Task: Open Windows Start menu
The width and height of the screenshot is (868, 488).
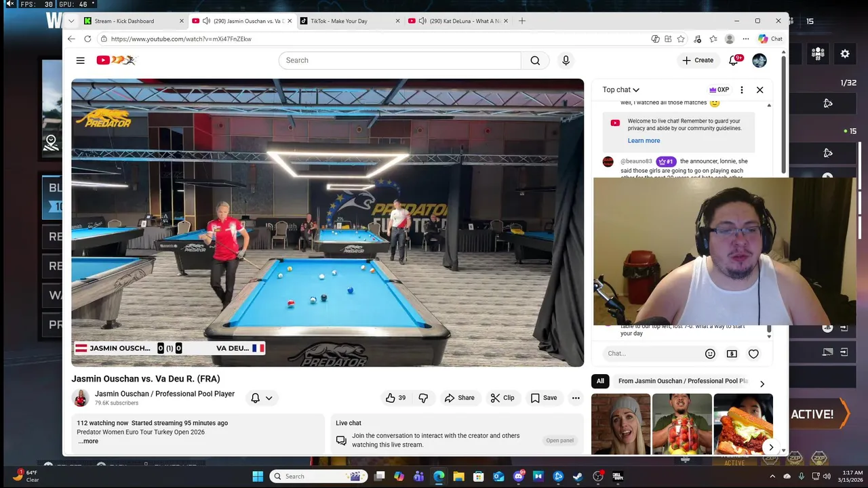Action: click(258, 476)
